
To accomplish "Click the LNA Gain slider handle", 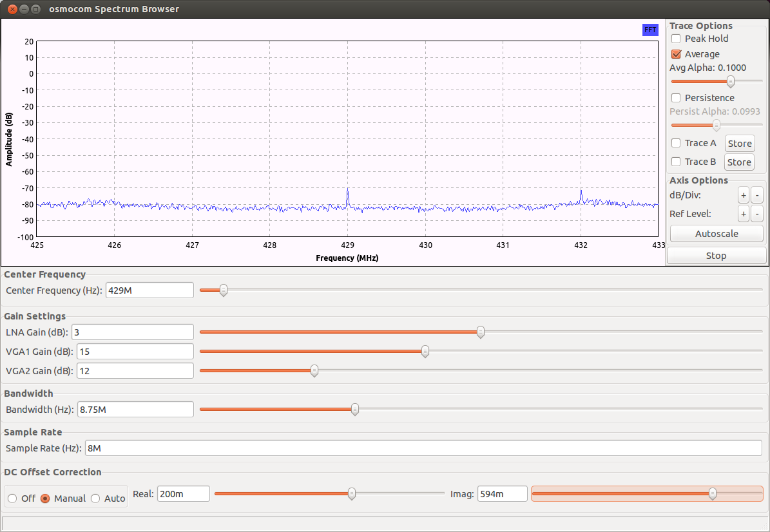I will tap(481, 332).
